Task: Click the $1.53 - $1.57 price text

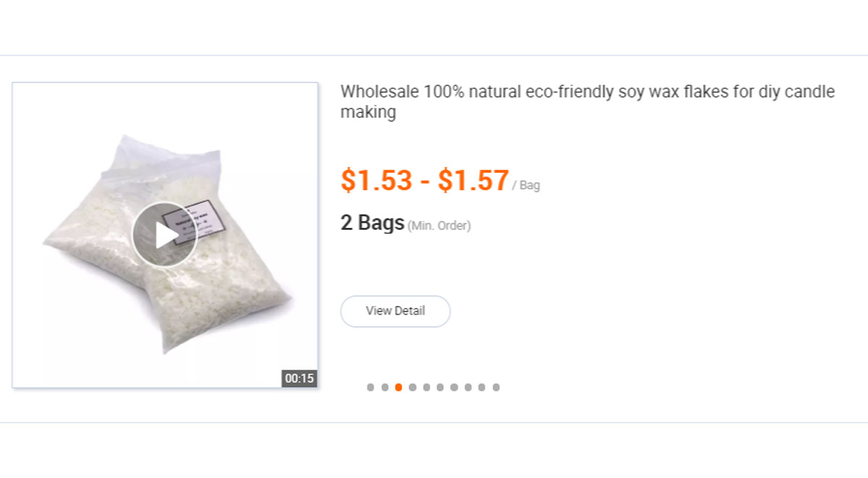Action: click(x=425, y=181)
